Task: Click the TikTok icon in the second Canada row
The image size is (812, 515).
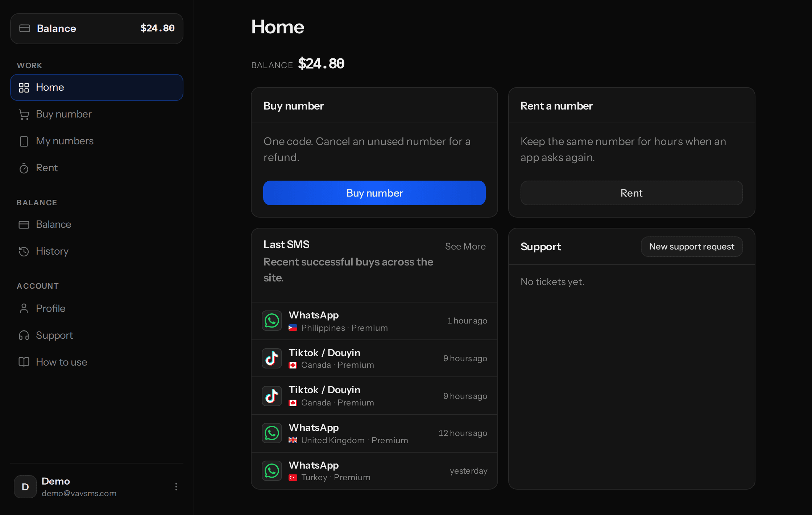Action: pos(272,396)
